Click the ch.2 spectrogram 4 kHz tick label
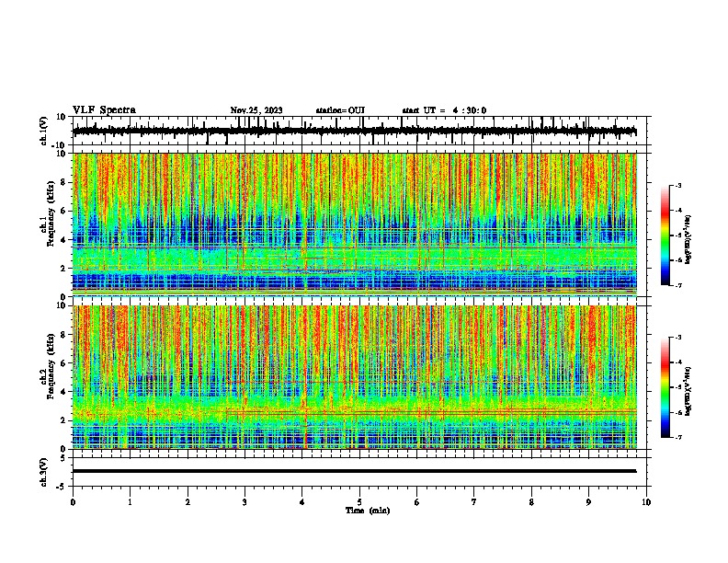This screenshot has width=728, height=563. pyautogui.click(x=63, y=392)
